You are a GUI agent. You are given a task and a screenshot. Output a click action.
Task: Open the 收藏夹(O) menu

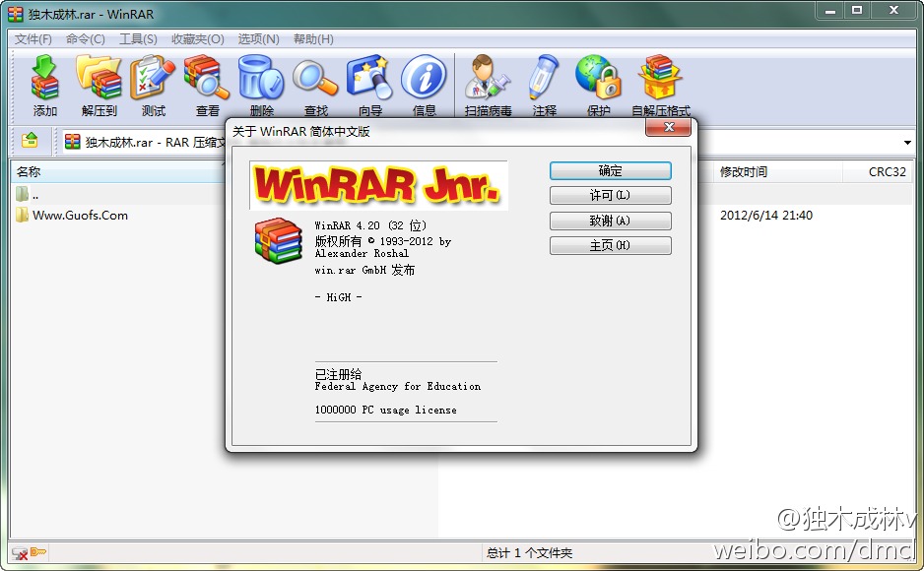(x=198, y=38)
